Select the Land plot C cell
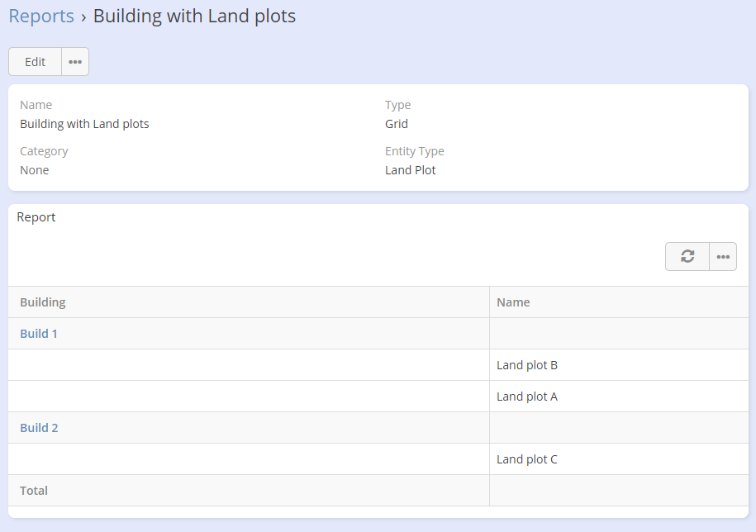Image resolution: width=756 pixels, height=532 pixels. [527, 459]
